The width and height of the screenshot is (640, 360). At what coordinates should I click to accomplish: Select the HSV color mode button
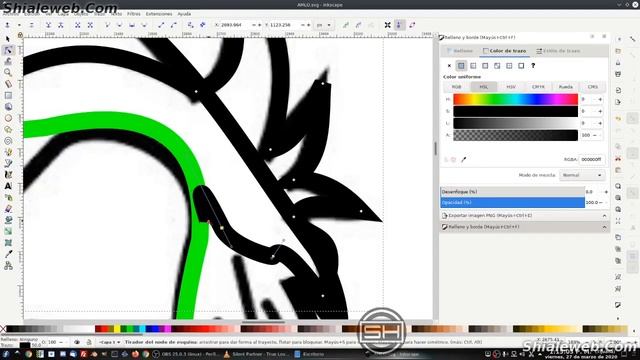pos(511,87)
